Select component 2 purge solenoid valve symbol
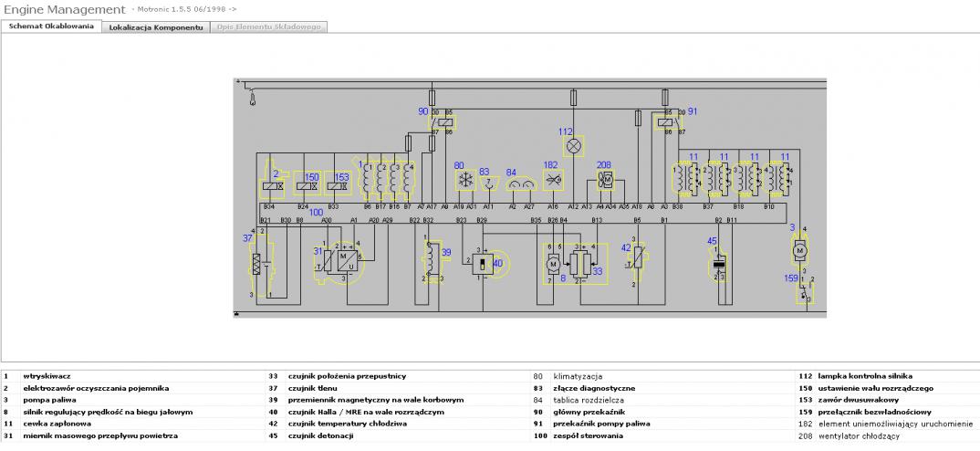This screenshot has width=980, height=451. click(x=273, y=184)
